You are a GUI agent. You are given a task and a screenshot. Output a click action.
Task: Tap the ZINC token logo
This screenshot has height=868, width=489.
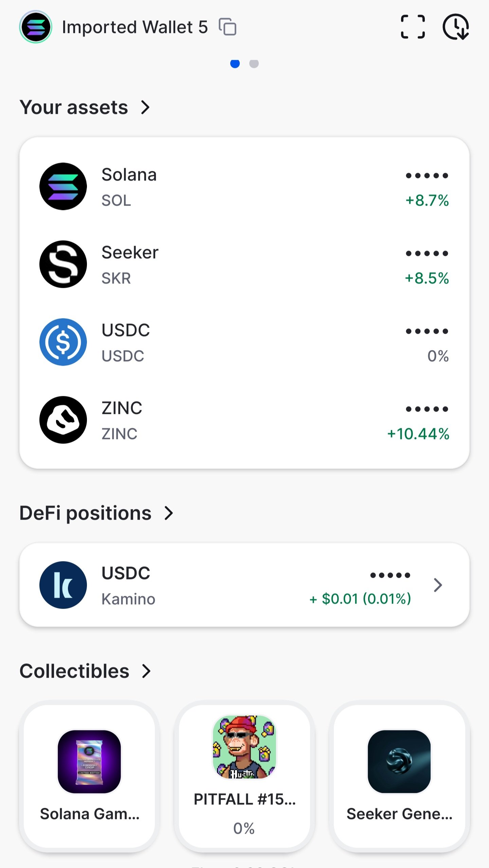(x=63, y=420)
